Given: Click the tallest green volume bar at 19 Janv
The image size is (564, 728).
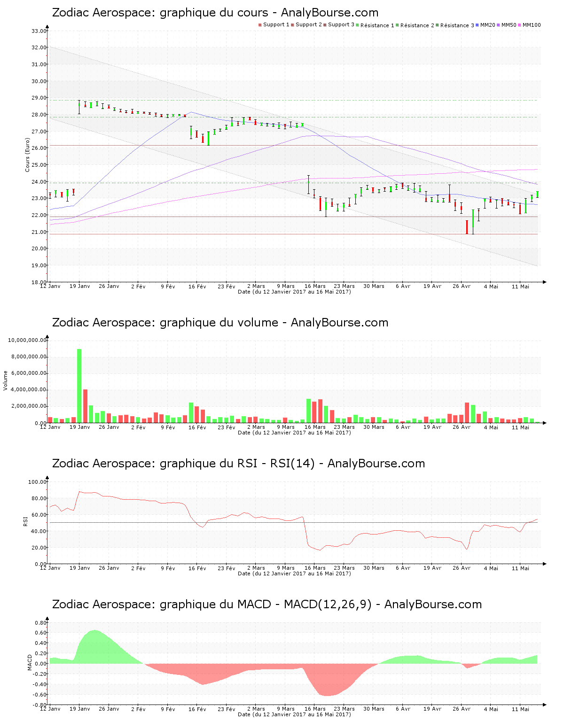Looking at the screenshot, I should (79, 386).
